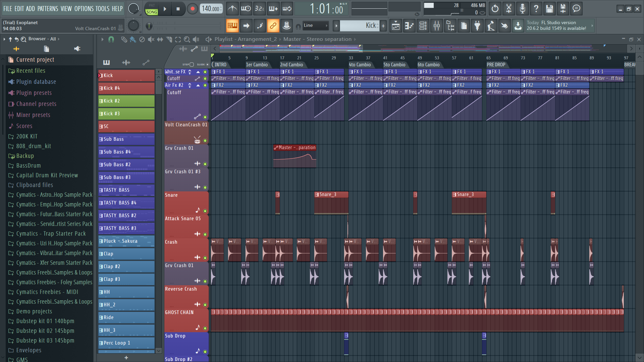Click the microphone one-click recording icon
Screen dimensions: 644x362
pos(522,9)
